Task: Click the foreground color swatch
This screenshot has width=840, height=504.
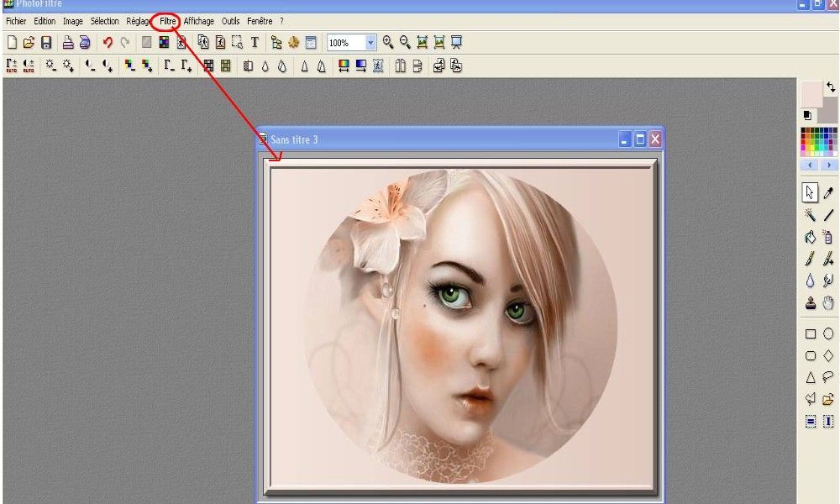Action: [811, 94]
